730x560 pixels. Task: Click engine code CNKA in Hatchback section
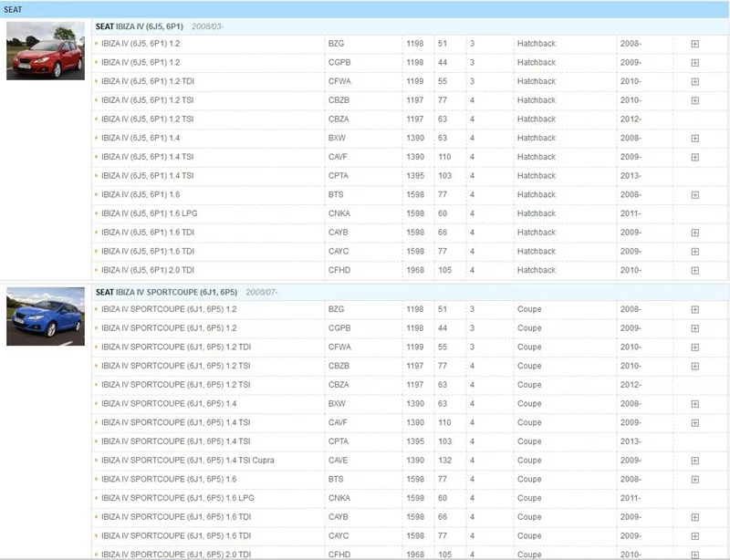tap(339, 213)
